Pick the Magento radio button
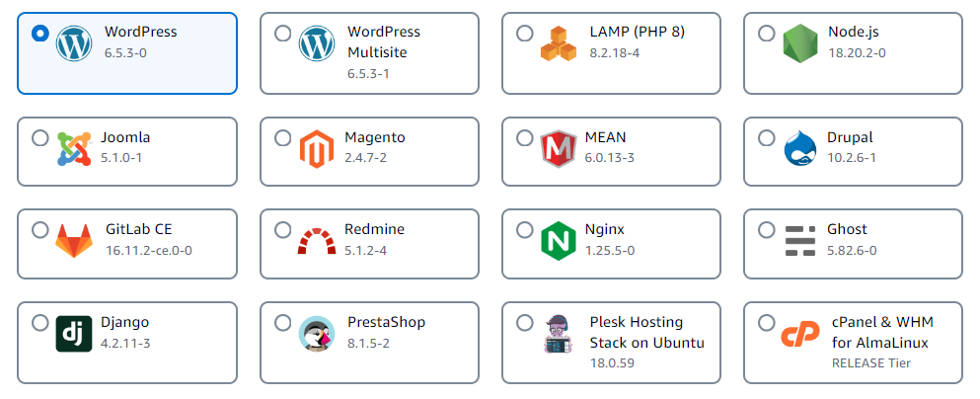 [282, 137]
